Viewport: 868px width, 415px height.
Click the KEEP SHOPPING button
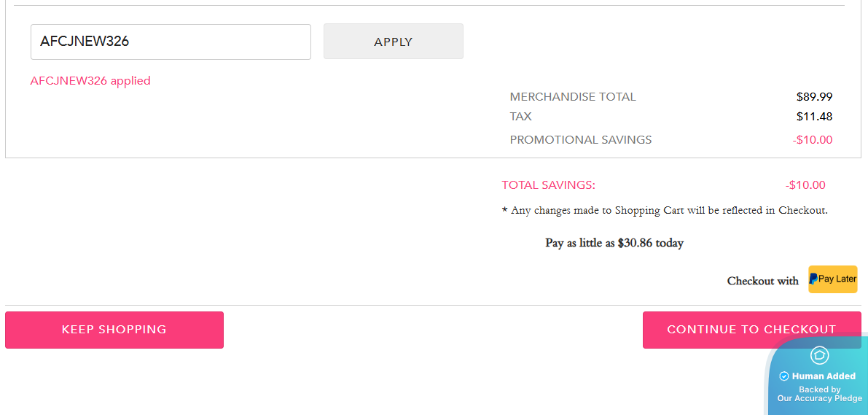pos(114,330)
